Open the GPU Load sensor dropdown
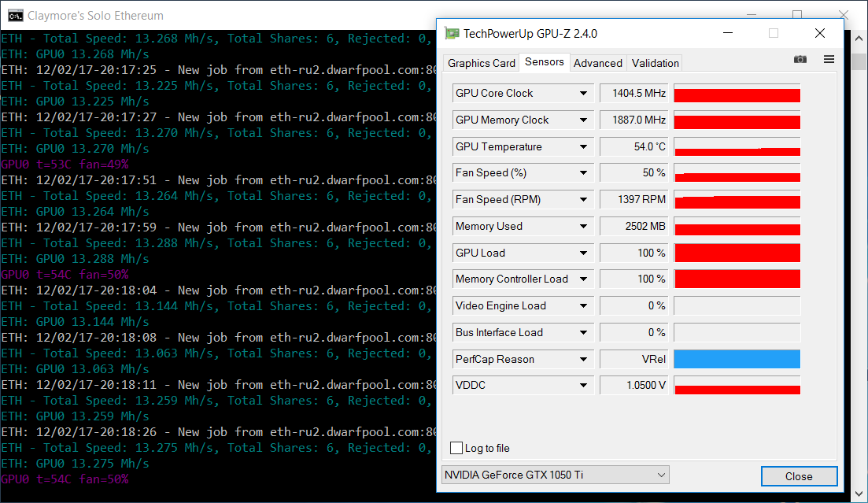 coord(583,253)
